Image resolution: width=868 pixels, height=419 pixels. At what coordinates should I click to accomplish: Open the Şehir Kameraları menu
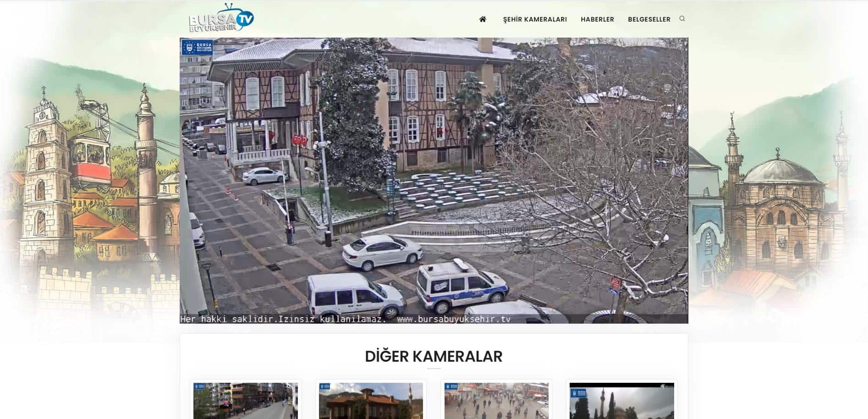coord(535,19)
